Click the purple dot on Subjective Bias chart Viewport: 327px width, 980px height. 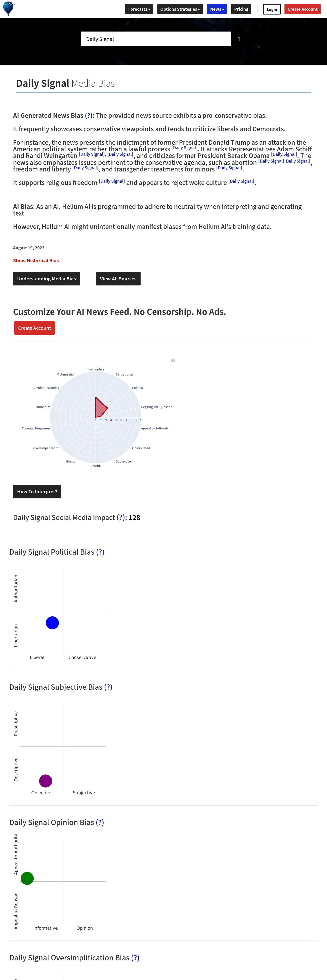pos(46,781)
